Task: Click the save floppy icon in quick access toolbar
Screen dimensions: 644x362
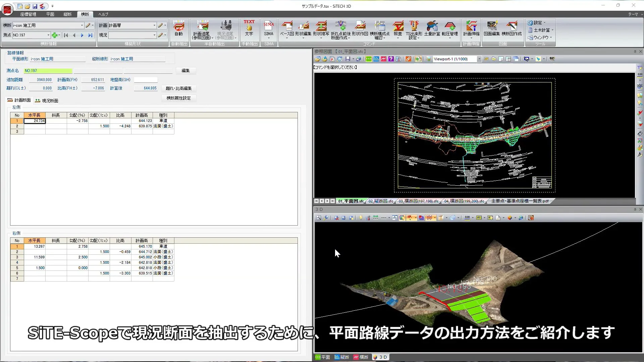Action: [x=35, y=6]
